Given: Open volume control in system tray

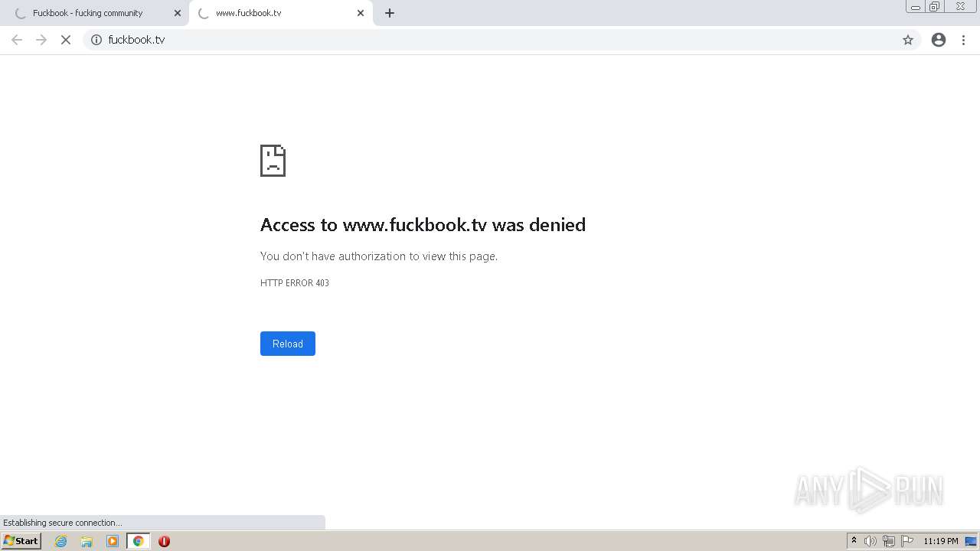Looking at the screenshot, I should tap(871, 541).
